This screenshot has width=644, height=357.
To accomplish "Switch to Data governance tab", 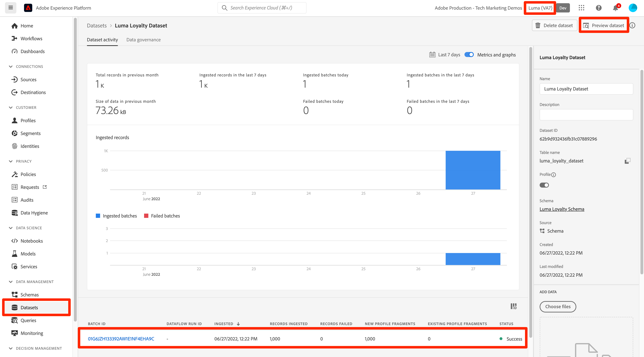I will [x=144, y=40].
